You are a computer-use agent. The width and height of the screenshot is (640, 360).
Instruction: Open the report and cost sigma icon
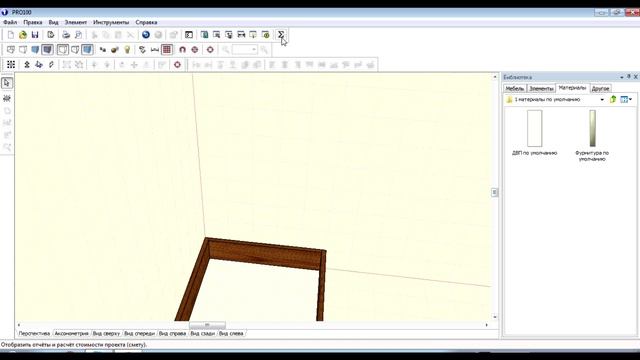[x=281, y=35]
